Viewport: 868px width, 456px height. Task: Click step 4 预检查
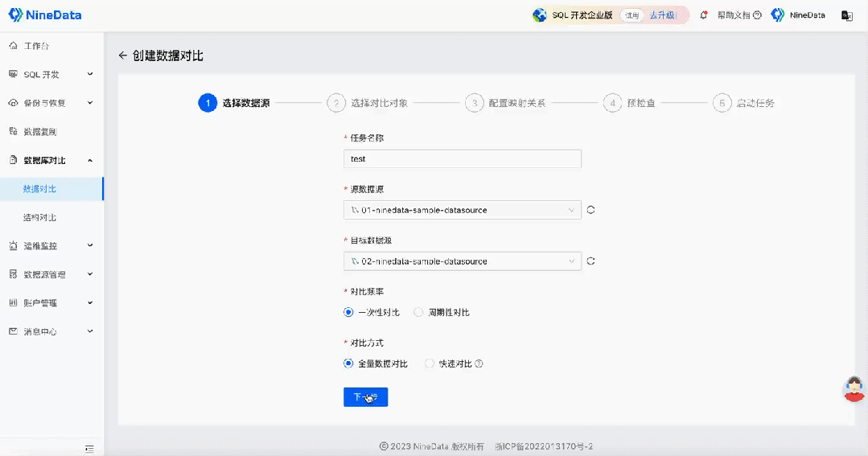(629, 103)
